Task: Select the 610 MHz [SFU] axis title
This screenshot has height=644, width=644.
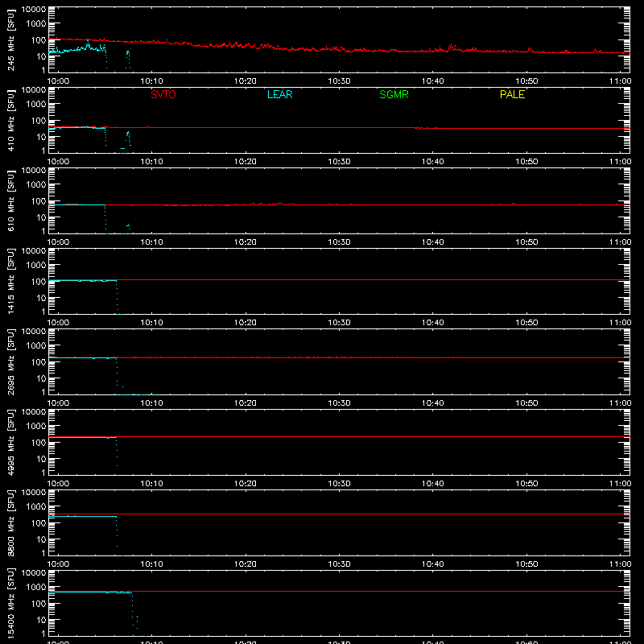Action: [x=11, y=200]
